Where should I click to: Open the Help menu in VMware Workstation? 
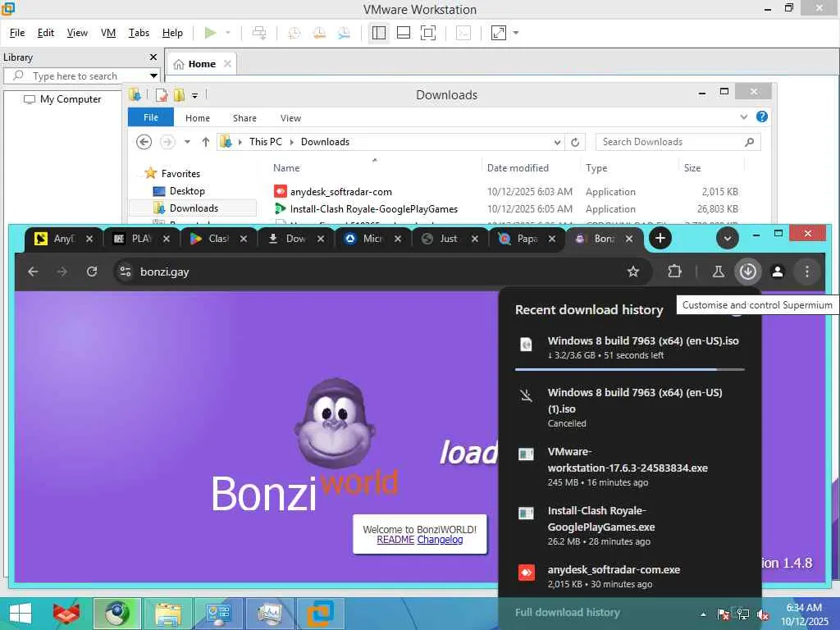tap(172, 33)
